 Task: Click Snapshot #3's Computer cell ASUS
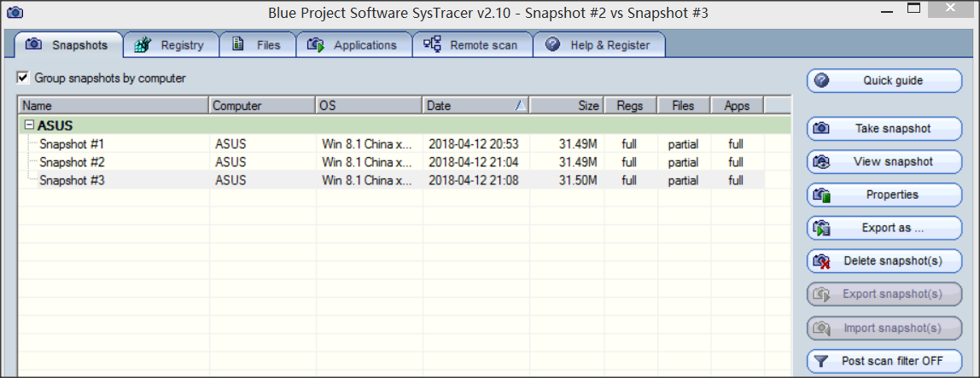(x=230, y=181)
